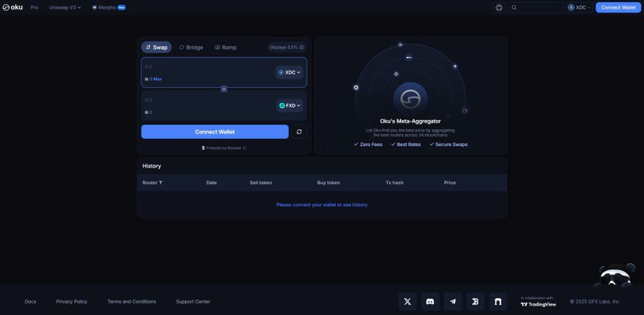Expand the XDC sell token selector
644x315 pixels.
[290, 72]
